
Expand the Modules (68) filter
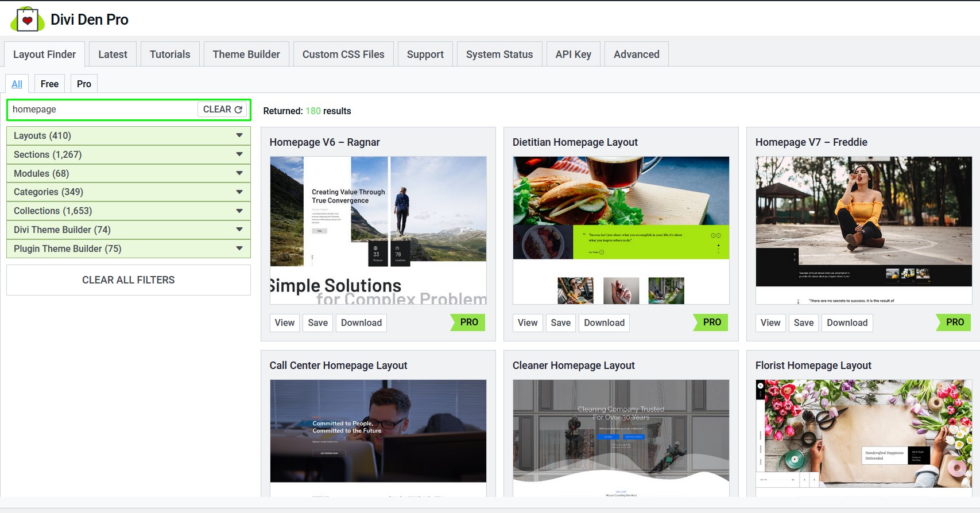tap(129, 173)
